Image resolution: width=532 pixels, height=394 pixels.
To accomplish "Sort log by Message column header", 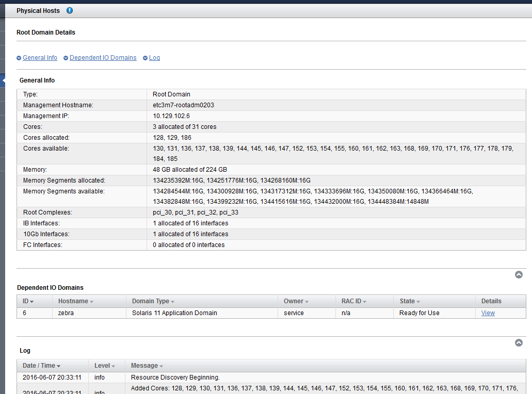I will click(x=147, y=366).
